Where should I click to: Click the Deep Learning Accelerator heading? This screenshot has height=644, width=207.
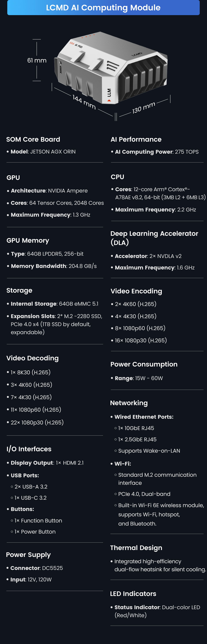tap(154, 238)
